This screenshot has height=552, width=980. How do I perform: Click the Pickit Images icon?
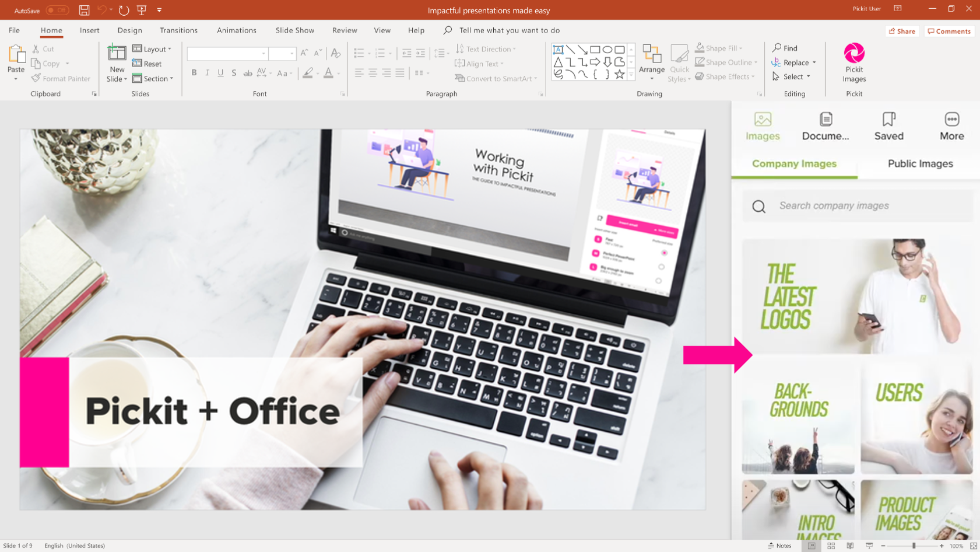tap(854, 53)
